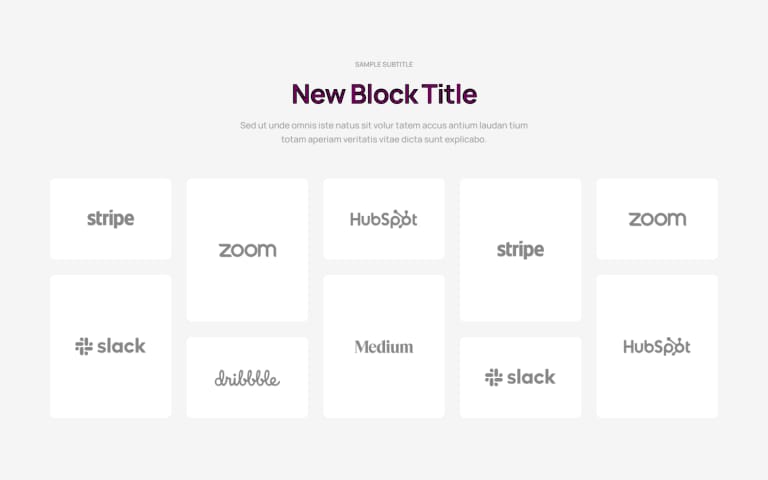Select the stripe logo above the small slack card
The image size is (768, 480).
[x=520, y=250]
